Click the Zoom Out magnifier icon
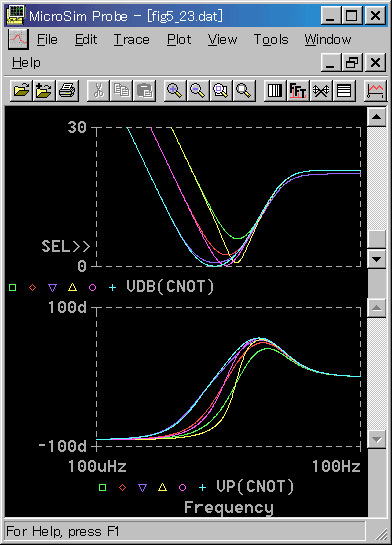 coord(197,91)
